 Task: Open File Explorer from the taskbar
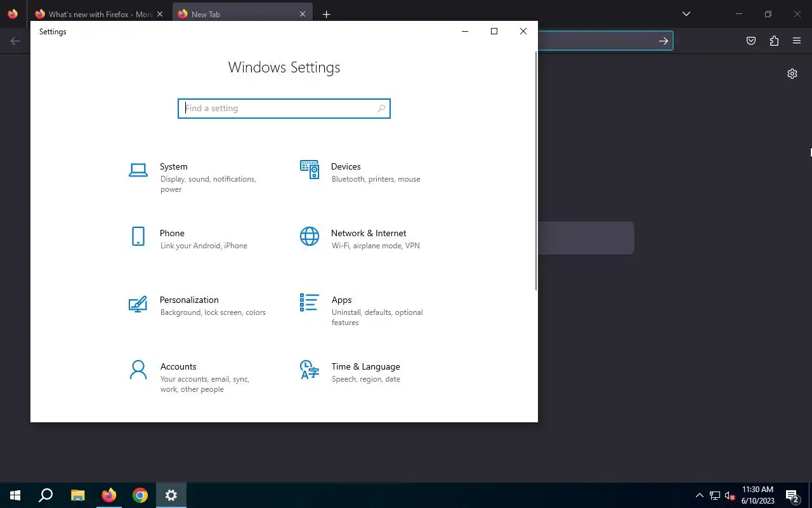(x=77, y=495)
